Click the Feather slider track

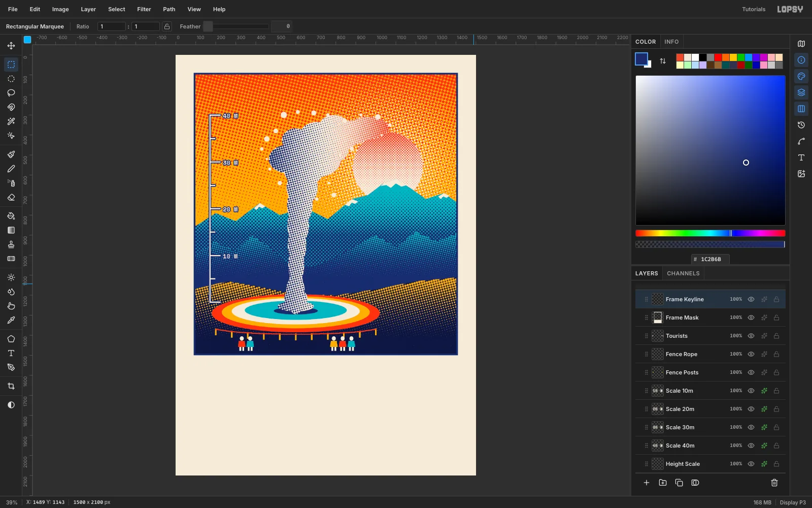(236, 26)
